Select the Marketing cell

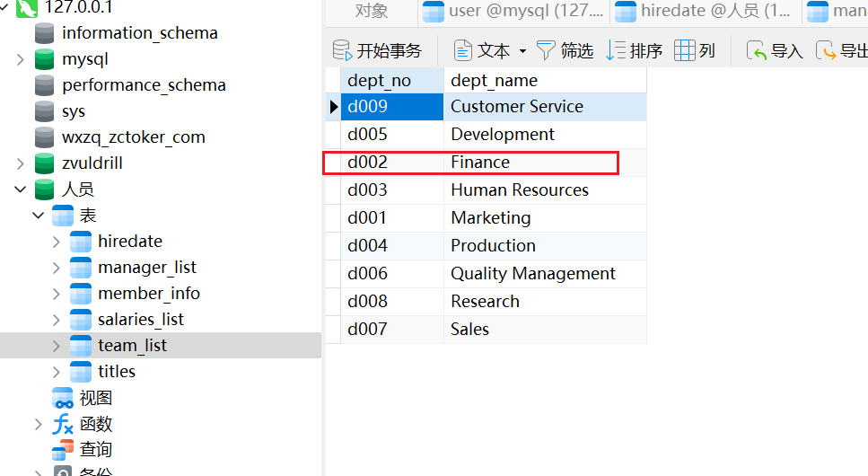[x=545, y=217]
